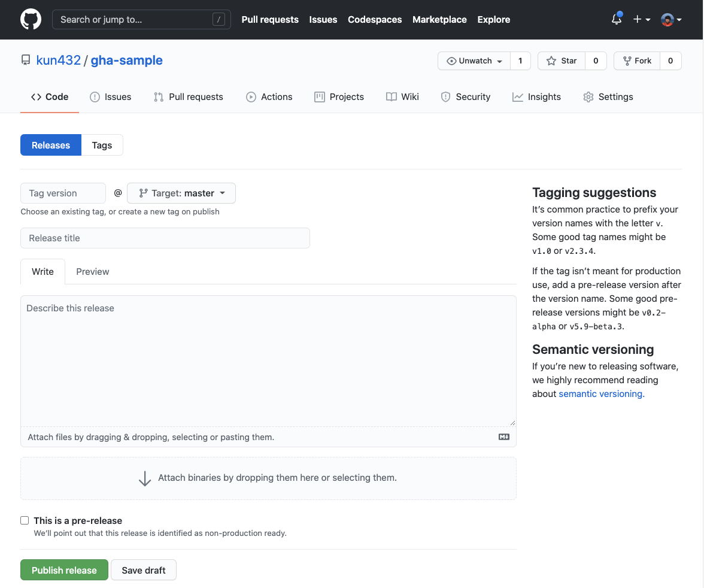The height and width of the screenshot is (588, 704).
Task: Click the forks count beside Fork
Action: pos(670,60)
